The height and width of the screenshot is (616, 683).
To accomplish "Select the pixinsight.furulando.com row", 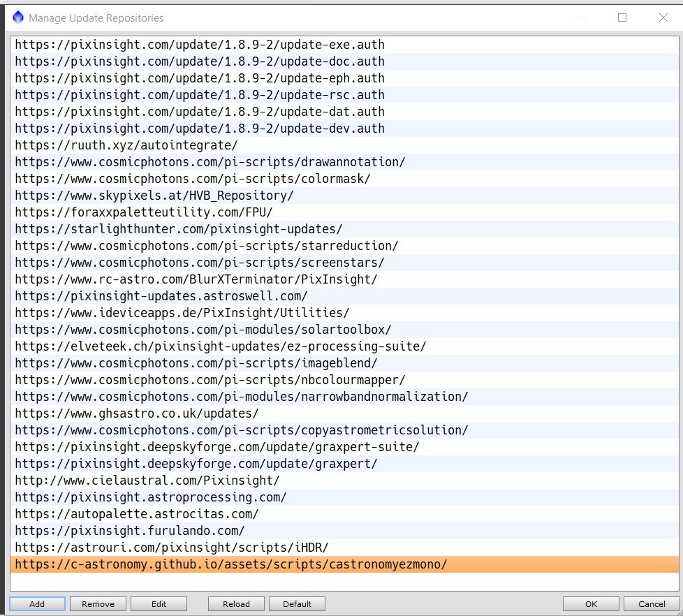I will (344, 531).
